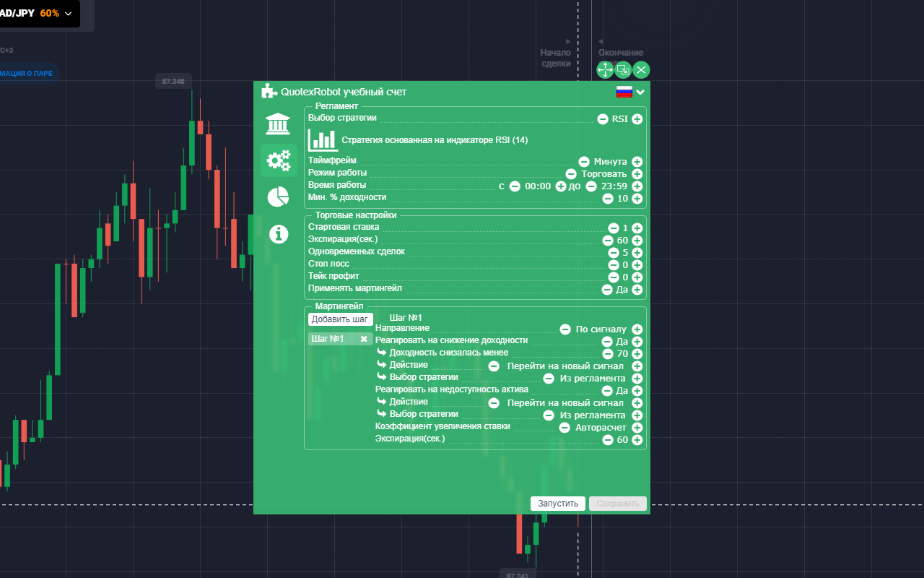The height and width of the screenshot is (578, 924).
Task: Change Направление with minus before По сигналу
Action: [x=565, y=329]
